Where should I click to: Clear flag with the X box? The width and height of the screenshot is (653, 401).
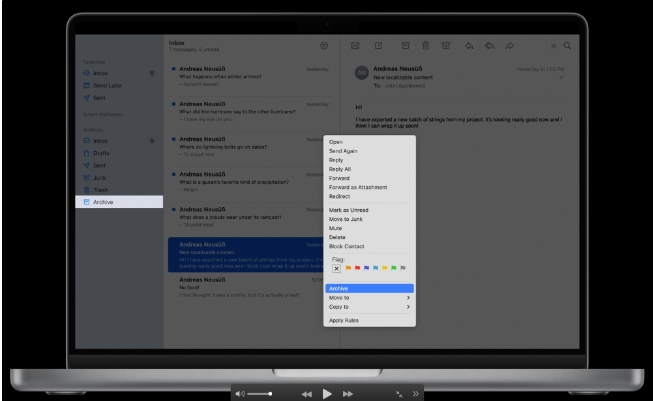point(336,268)
